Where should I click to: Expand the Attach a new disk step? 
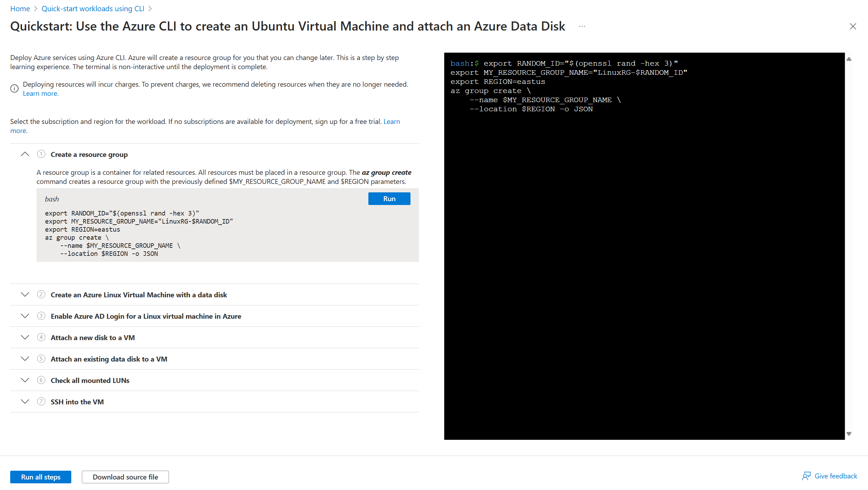point(25,337)
